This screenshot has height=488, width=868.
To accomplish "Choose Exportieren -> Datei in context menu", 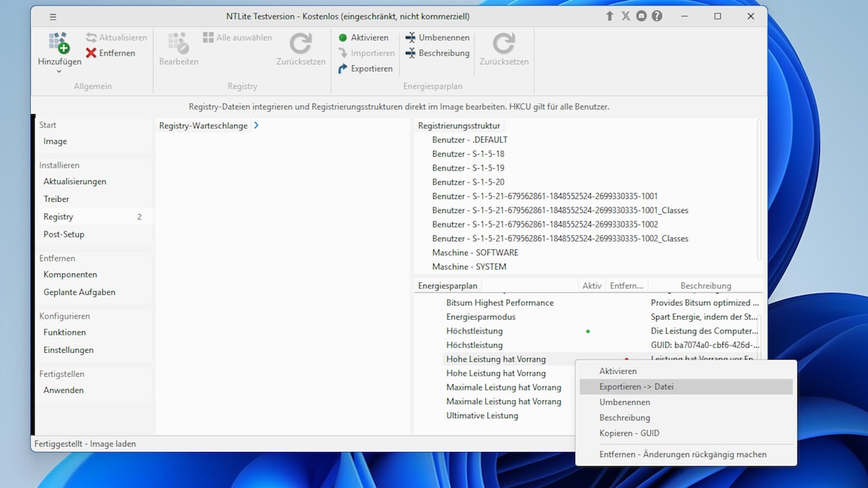I will tap(686, 387).
